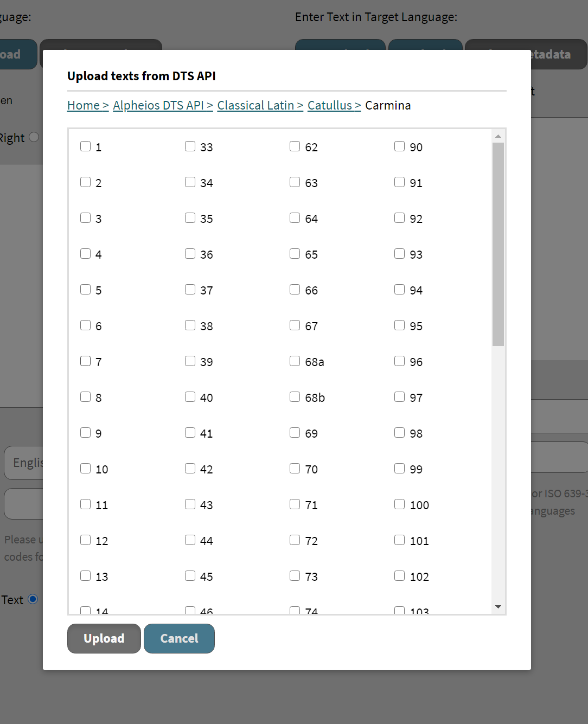This screenshot has width=588, height=724.
Task: Cancel the DTS API upload dialog
Action: click(179, 638)
